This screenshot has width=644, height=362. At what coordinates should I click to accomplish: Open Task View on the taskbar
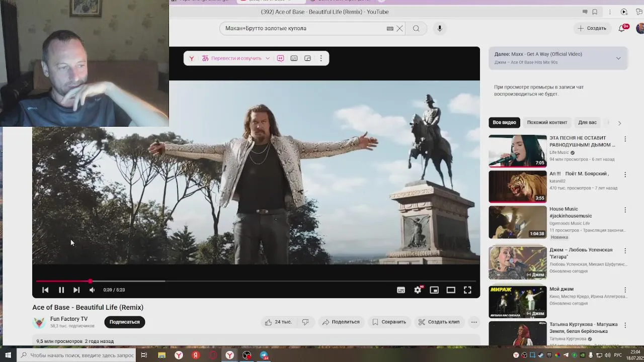tap(144, 355)
